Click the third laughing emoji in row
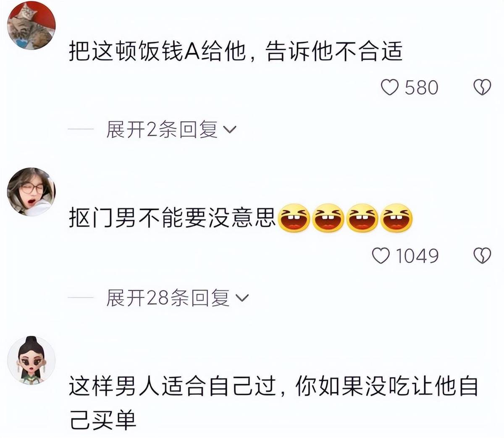Screen dimensions: 504x438 tap(362, 218)
